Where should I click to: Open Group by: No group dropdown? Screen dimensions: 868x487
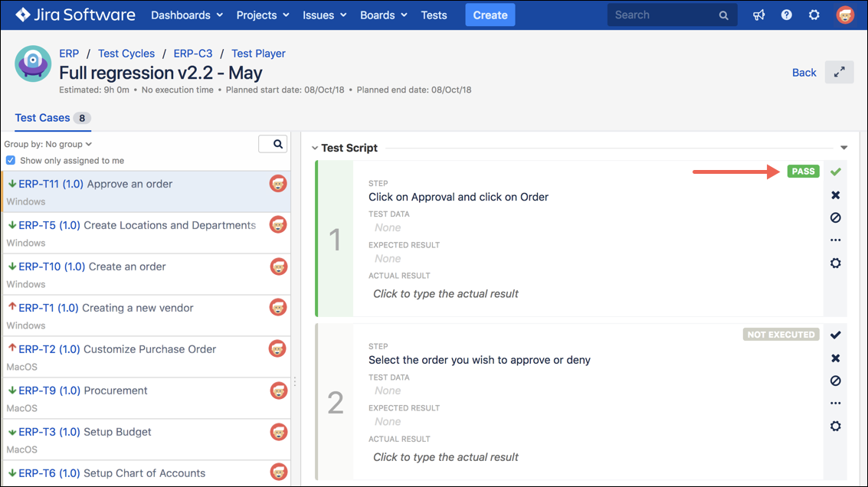point(47,144)
